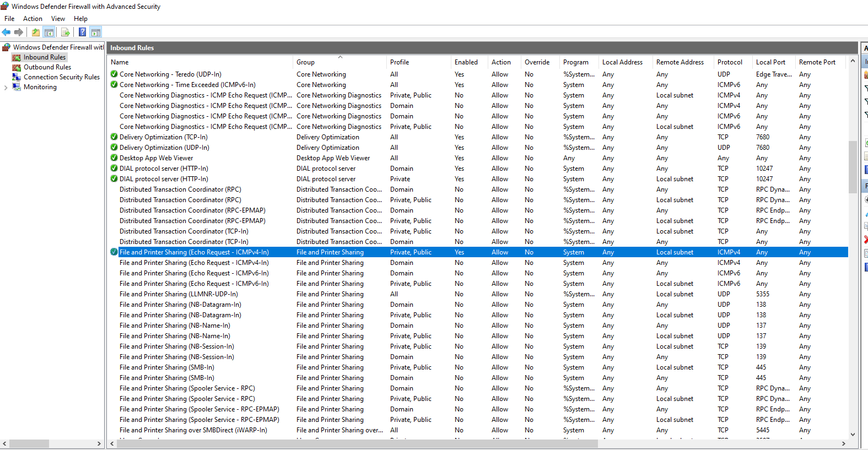Sort by the Local Port column header
868x450 pixels.
click(774, 62)
